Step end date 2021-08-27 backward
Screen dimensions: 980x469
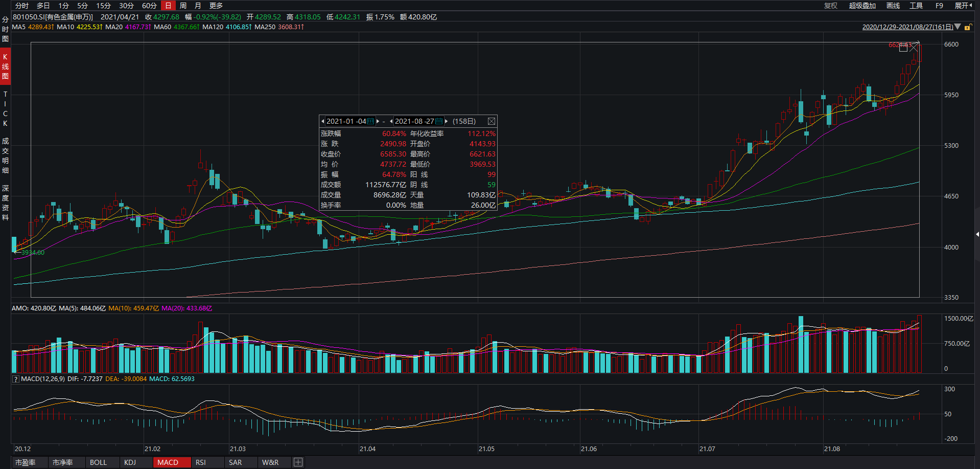tap(391, 121)
